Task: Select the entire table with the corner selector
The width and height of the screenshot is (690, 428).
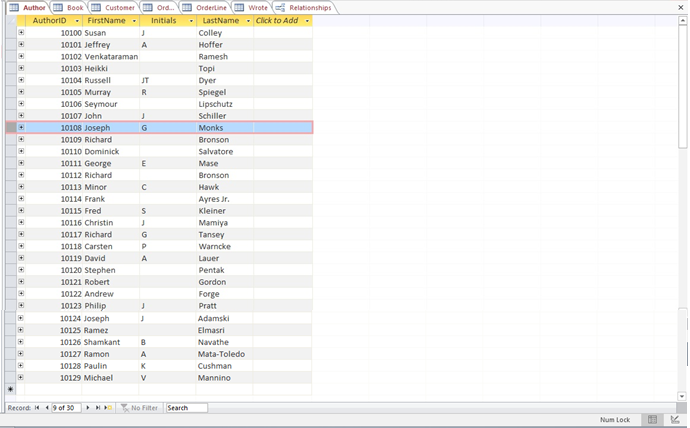Action: tap(11, 21)
